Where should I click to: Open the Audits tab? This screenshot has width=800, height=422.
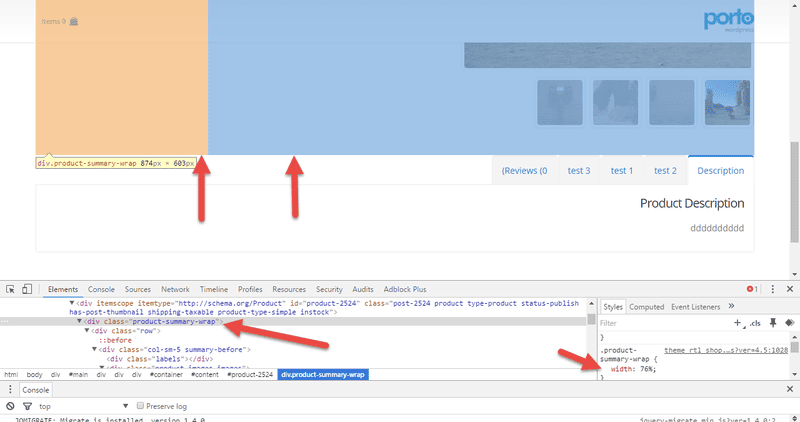coord(363,289)
